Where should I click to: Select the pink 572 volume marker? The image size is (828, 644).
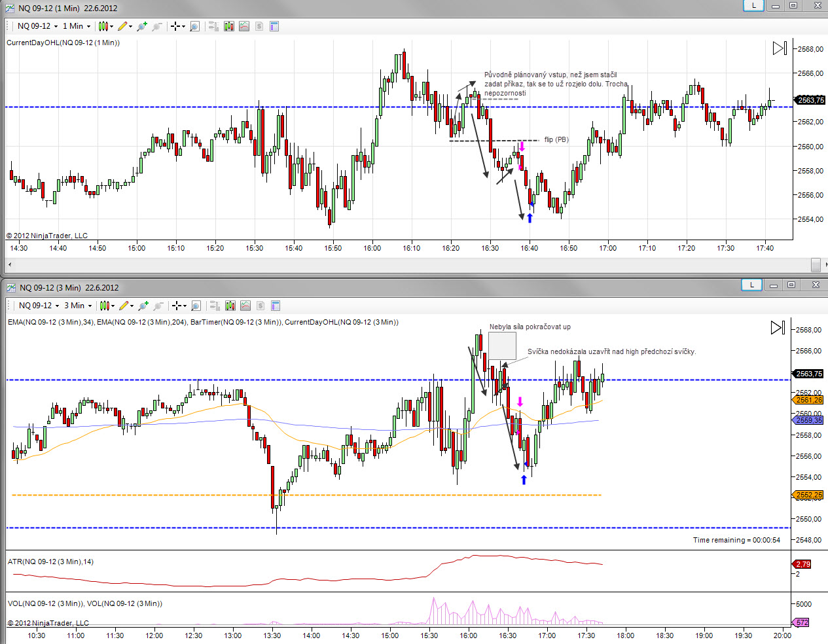(802, 622)
